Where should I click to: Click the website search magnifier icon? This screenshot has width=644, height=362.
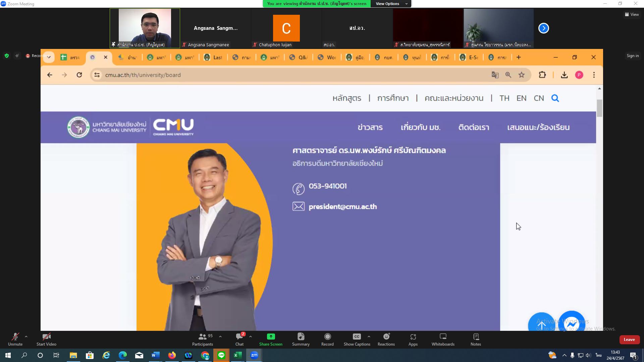pos(555,98)
